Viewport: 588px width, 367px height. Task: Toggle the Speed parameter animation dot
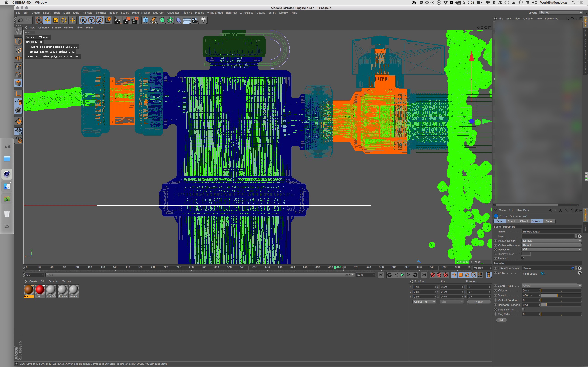tap(495, 295)
